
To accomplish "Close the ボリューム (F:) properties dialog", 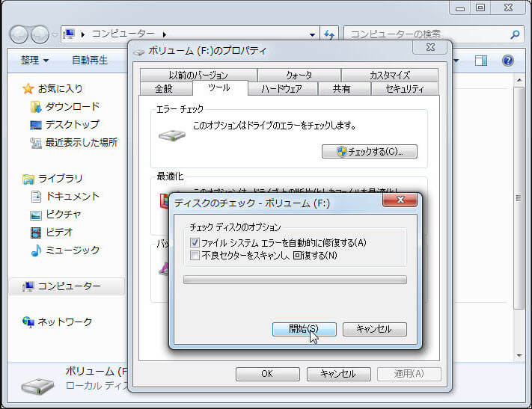I will coord(430,47).
